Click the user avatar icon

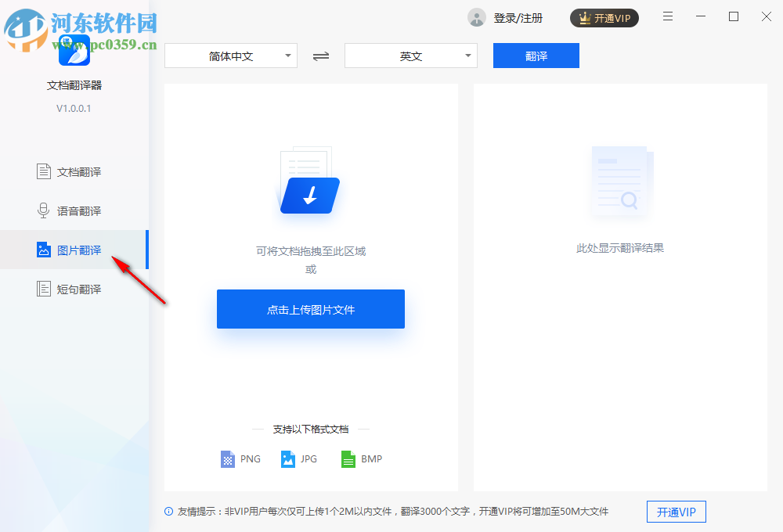pyautogui.click(x=476, y=17)
